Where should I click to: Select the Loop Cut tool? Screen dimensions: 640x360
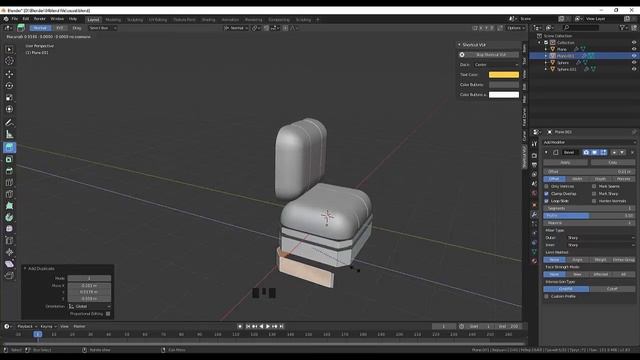9,182
